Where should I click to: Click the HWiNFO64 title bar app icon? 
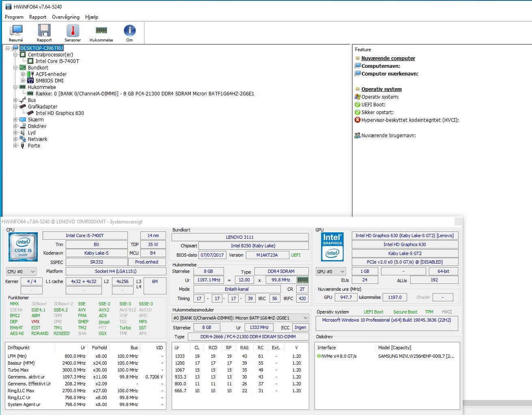[x=9, y=7]
